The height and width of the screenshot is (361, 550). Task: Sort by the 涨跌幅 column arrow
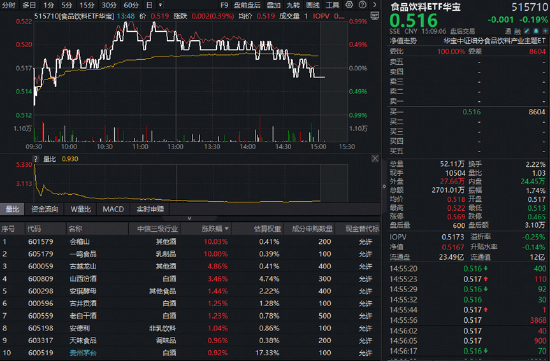pos(227,229)
